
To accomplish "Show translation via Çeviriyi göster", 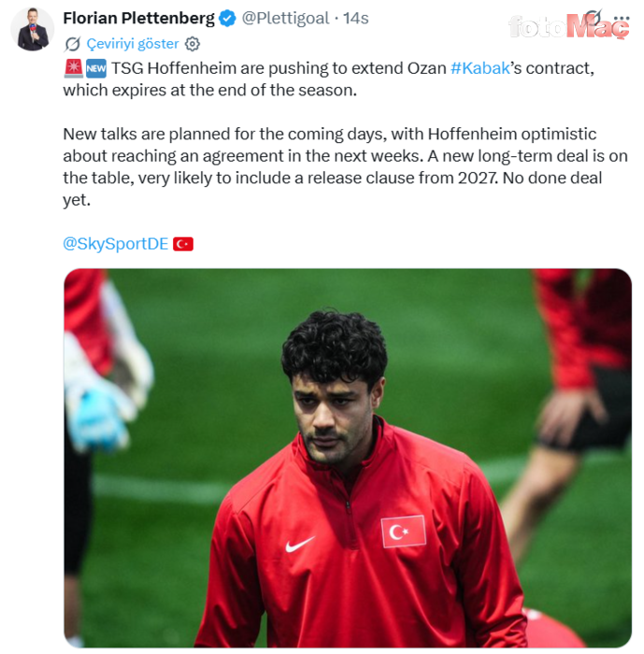I will tap(133, 44).
